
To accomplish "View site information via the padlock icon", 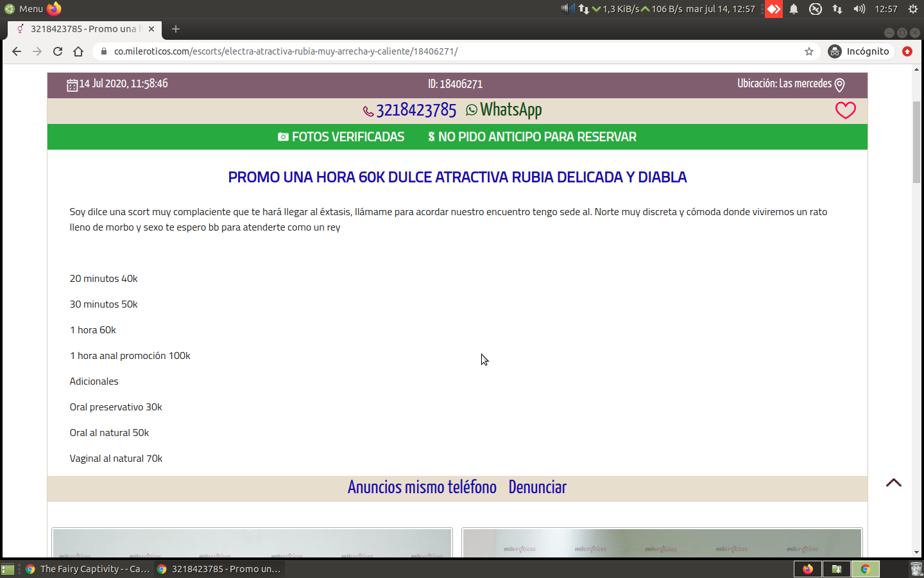I will [104, 51].
